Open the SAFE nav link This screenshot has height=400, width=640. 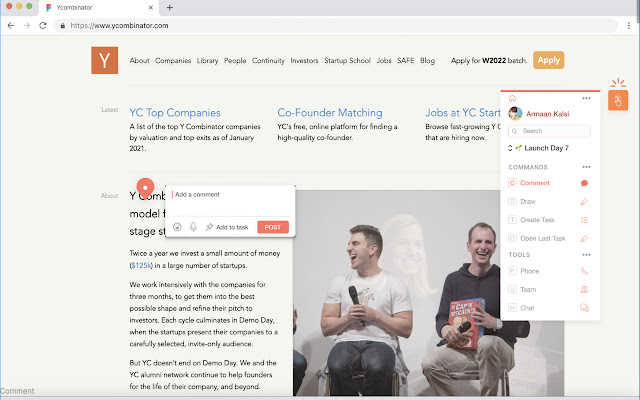406,60
